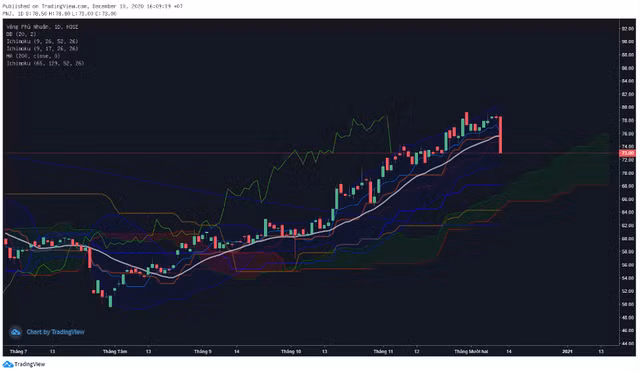Click 56.00 on the price axis
The image size is (640, 372).
627,265
